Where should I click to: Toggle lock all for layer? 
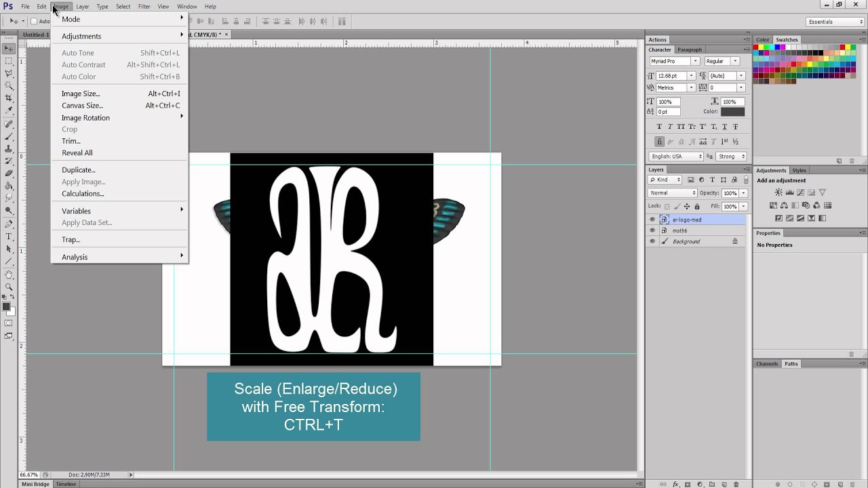coord(697,207)
